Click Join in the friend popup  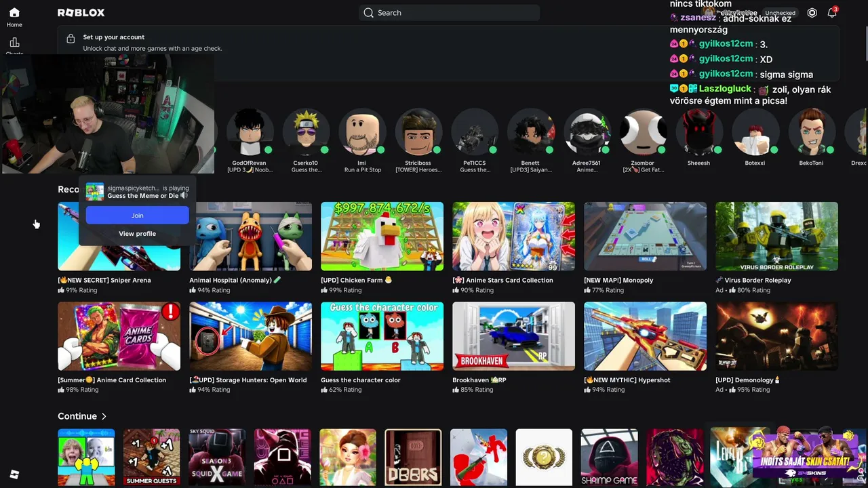click(x=137, y=216)
